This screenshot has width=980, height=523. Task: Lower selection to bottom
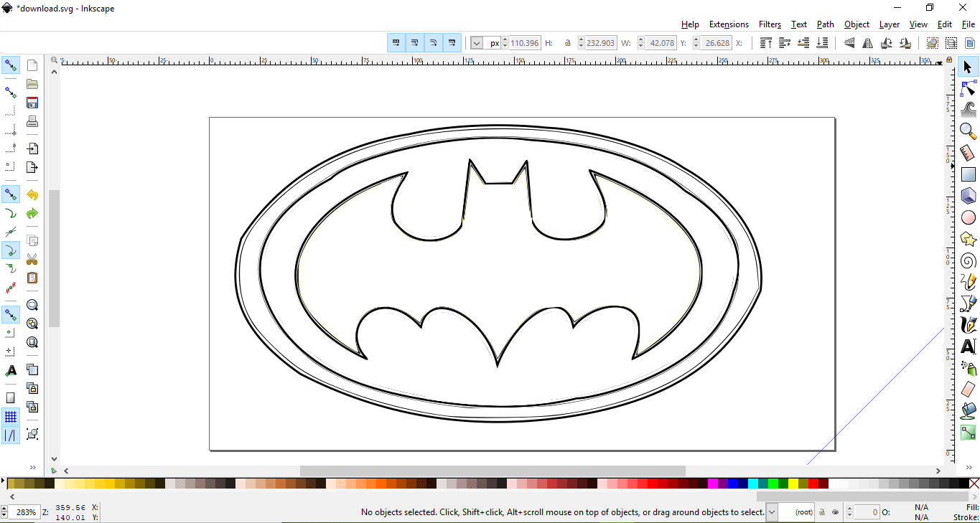coord(821,43)
